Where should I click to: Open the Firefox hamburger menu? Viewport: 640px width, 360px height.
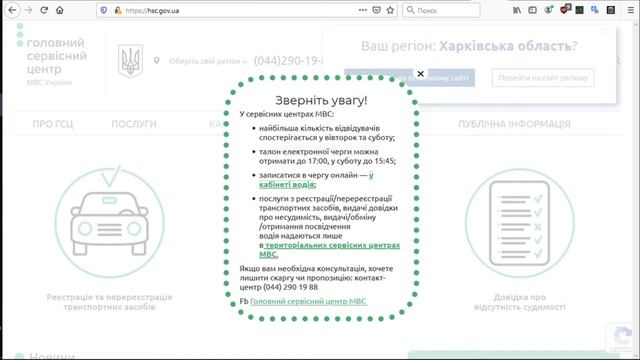pyautogui.click(x=631, y=10)
